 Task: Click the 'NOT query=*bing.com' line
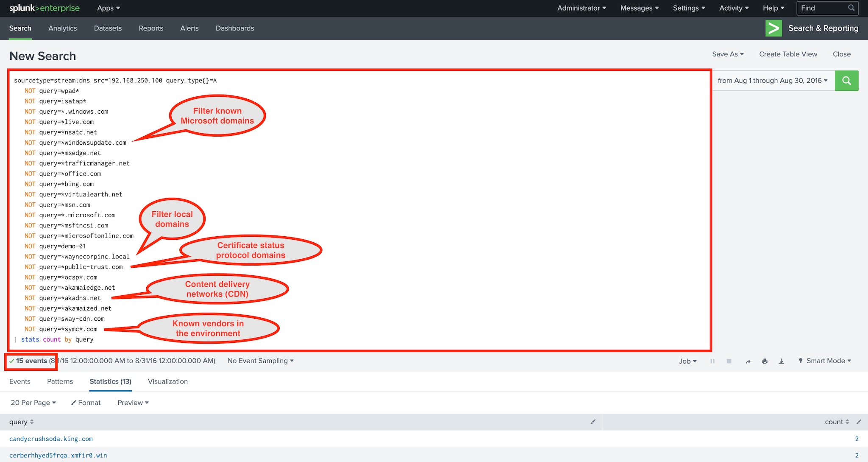[59, 184]
